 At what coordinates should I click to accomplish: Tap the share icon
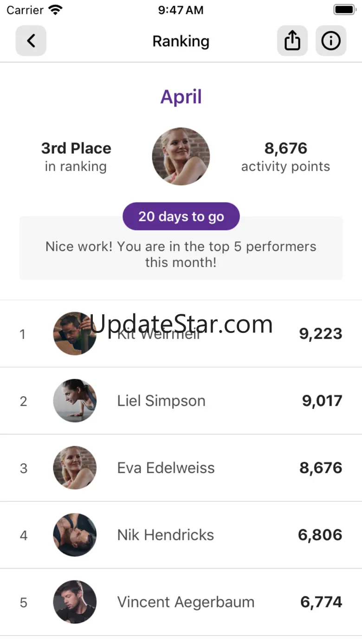(x=292, y=41)
